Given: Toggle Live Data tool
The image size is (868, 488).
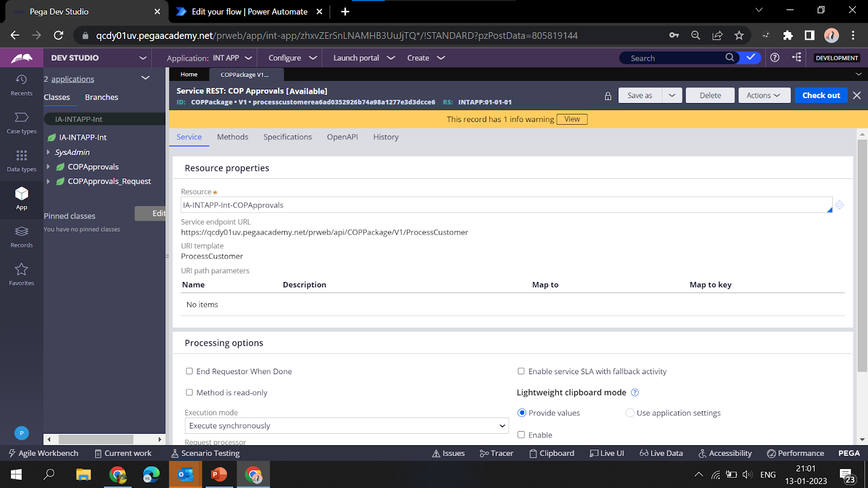Looking at the screenshot, I should click(x=661, y=453).
